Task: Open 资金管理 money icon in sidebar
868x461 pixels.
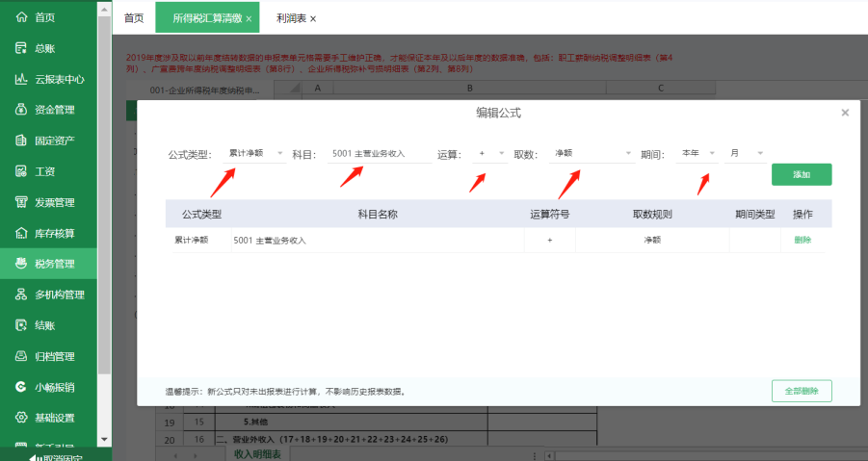Action: point(20,110)
